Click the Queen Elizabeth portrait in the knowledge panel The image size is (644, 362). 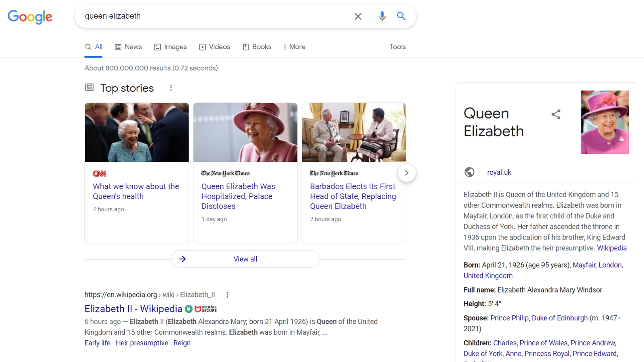point(605,122)
